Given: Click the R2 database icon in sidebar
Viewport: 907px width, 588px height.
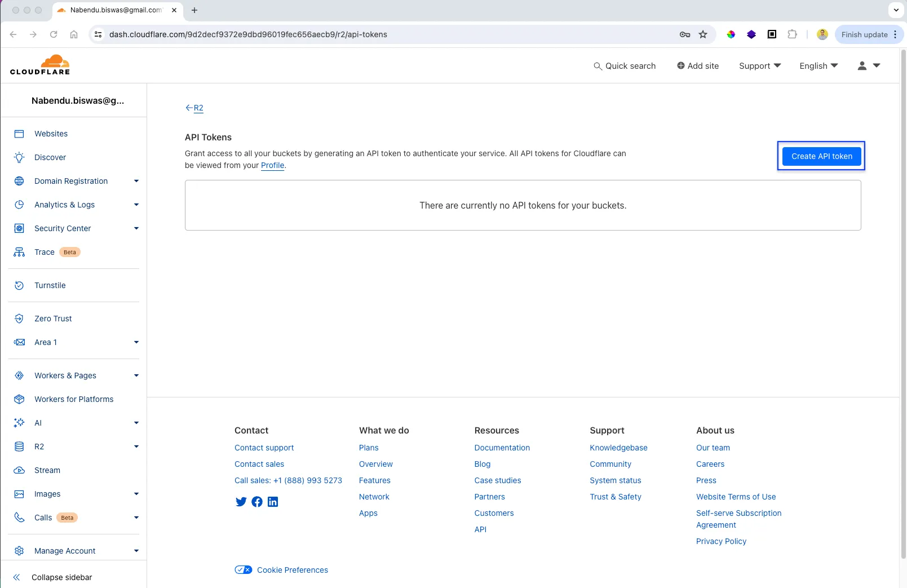Looking at the screenshot, I should click(x=19, y=446).
